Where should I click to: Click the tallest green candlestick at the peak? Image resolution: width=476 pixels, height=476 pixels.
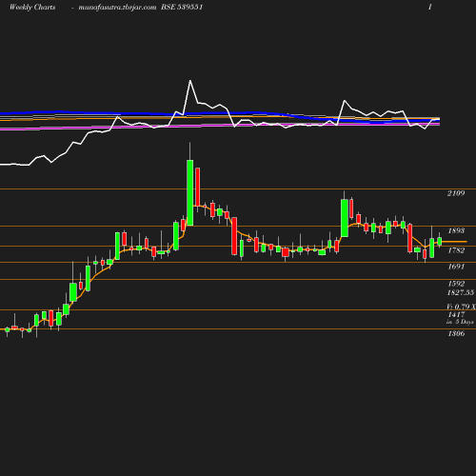[189, 193]
